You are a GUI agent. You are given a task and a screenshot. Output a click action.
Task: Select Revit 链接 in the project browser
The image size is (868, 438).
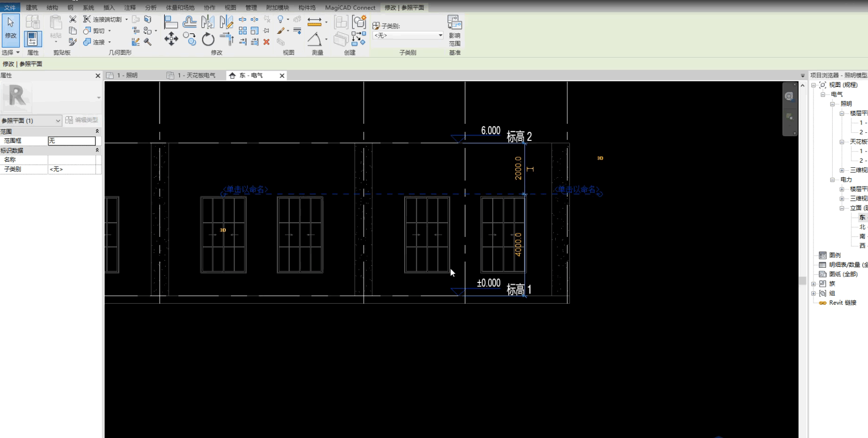pos(843,303)
